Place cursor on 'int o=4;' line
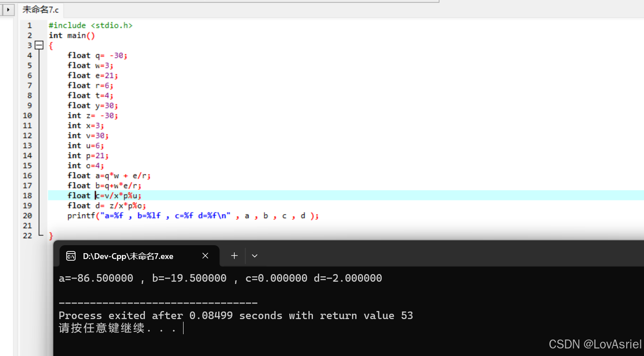 point(86,166)
